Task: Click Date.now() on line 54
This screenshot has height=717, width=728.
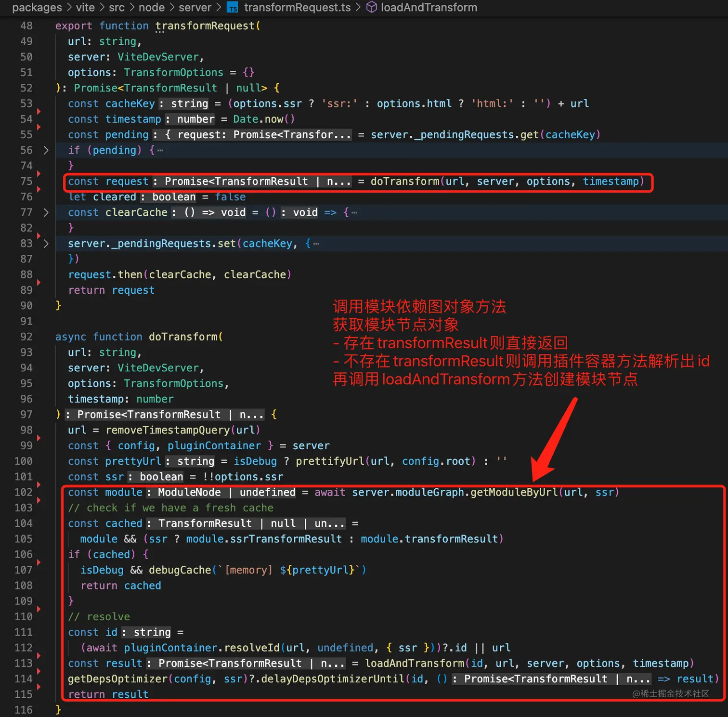Action: point(264,119)
